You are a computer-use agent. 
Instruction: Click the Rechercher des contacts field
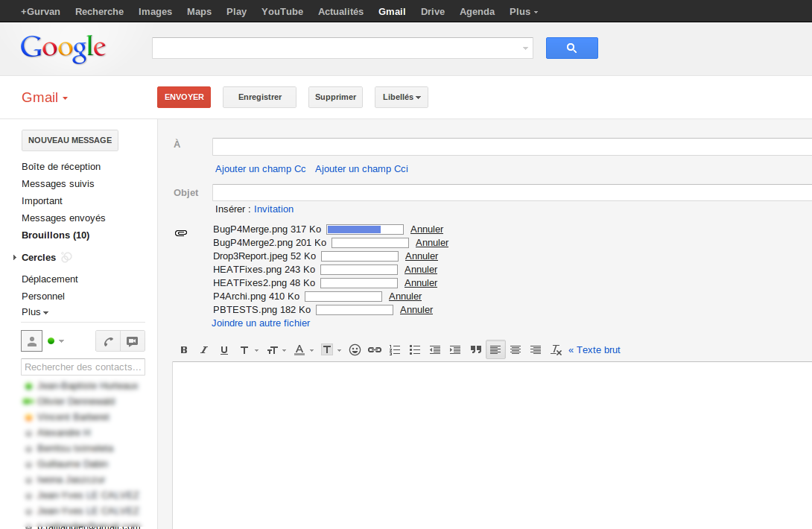pos(83,367)
